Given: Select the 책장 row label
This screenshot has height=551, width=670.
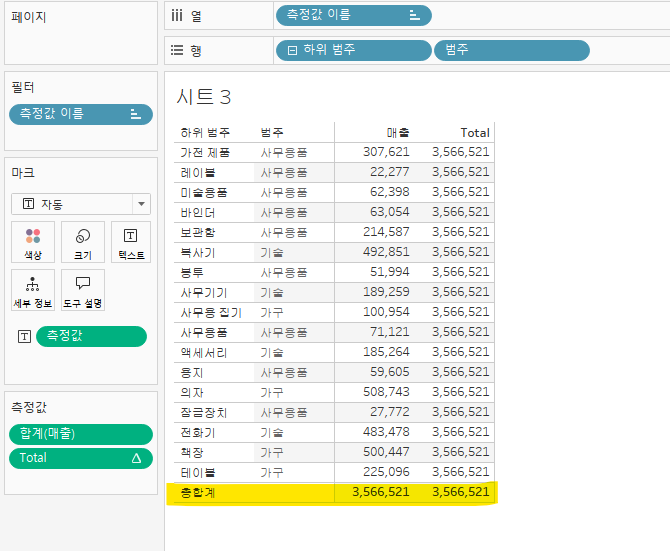Looking at the screenshot, I should 192,452.
